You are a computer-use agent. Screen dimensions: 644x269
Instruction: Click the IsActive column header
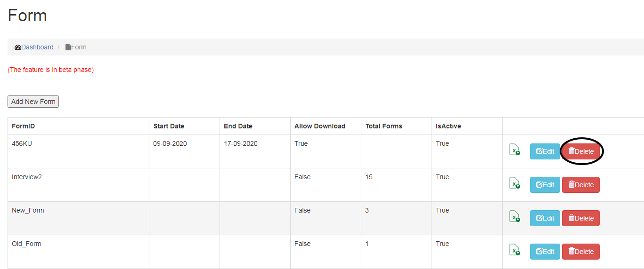[448, 126]
